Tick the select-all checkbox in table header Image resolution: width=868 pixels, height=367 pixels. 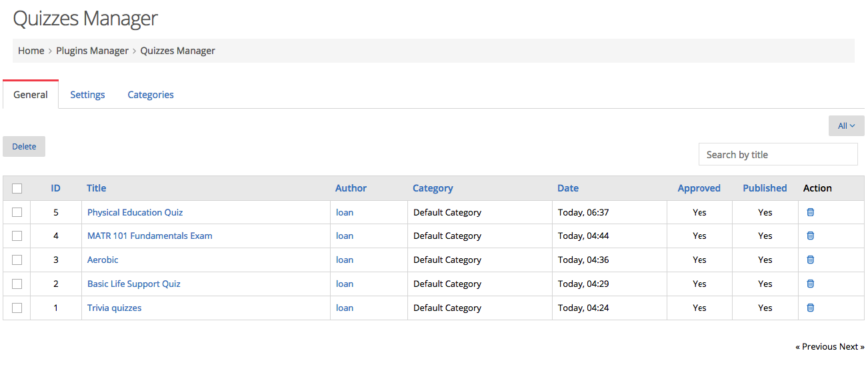(17, 188)
